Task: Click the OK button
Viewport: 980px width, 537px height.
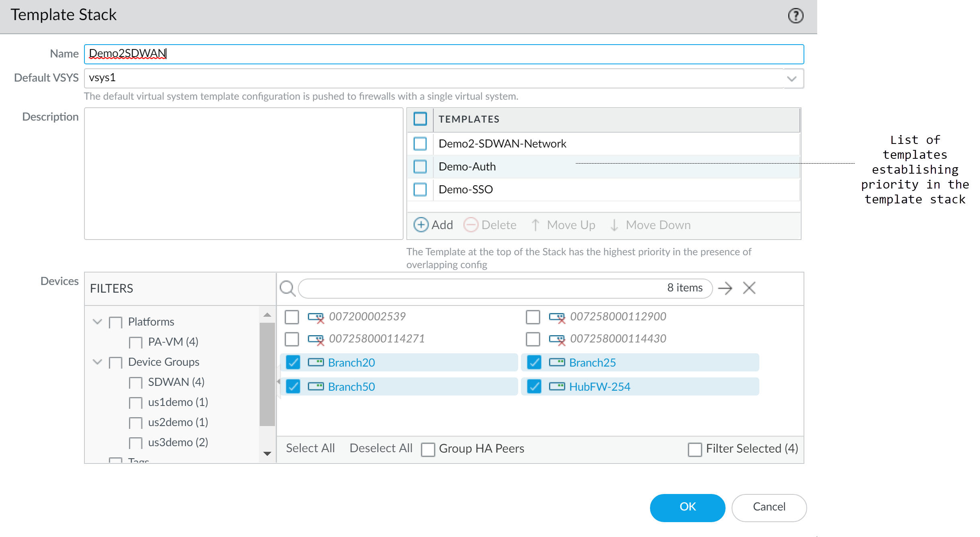Action: coord(687,507)
